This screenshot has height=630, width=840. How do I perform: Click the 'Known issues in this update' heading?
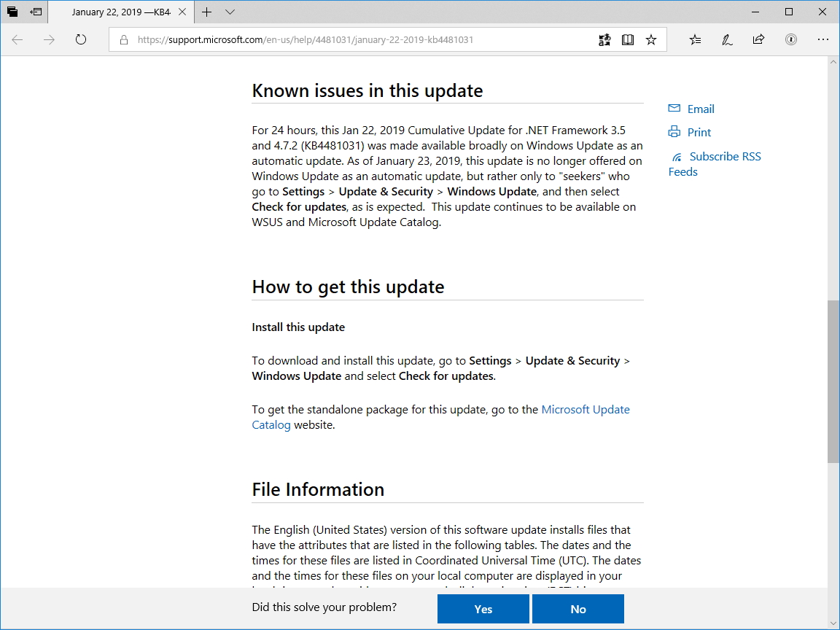(x=367, y=90)
